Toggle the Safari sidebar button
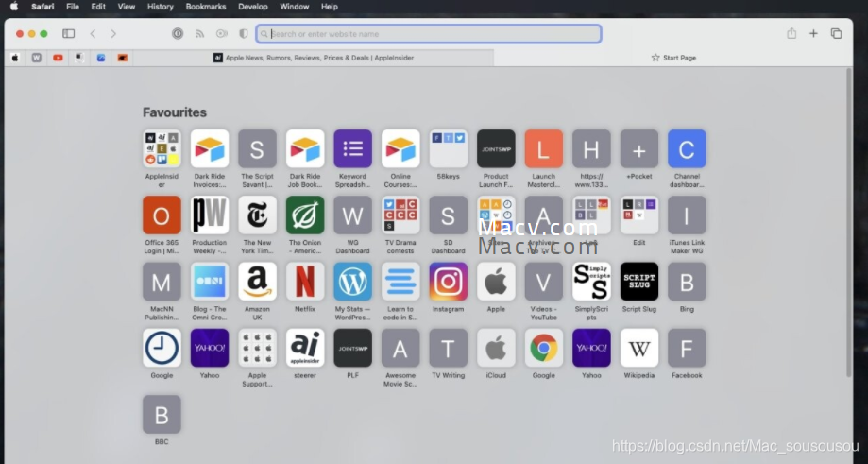868x464 pixels. 69,34
